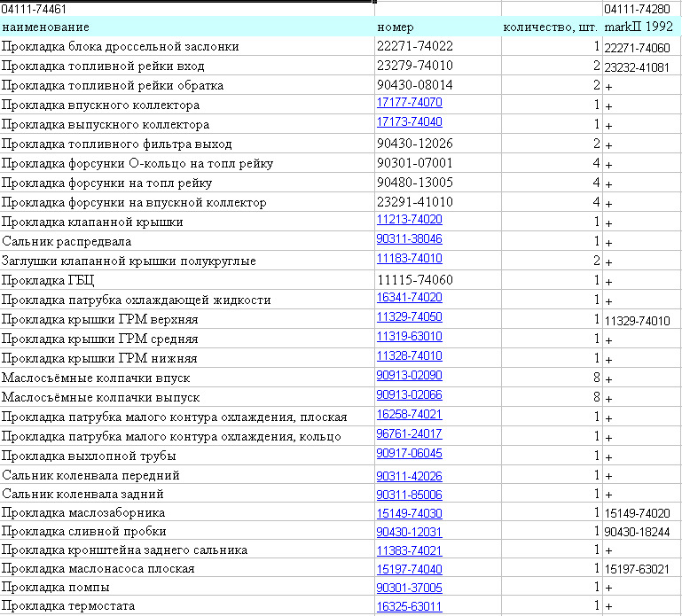682x616 pixels.
Task: Follow the 90917-06045 exhaust pipe gasket link
Action: click(x=409, y=454)
